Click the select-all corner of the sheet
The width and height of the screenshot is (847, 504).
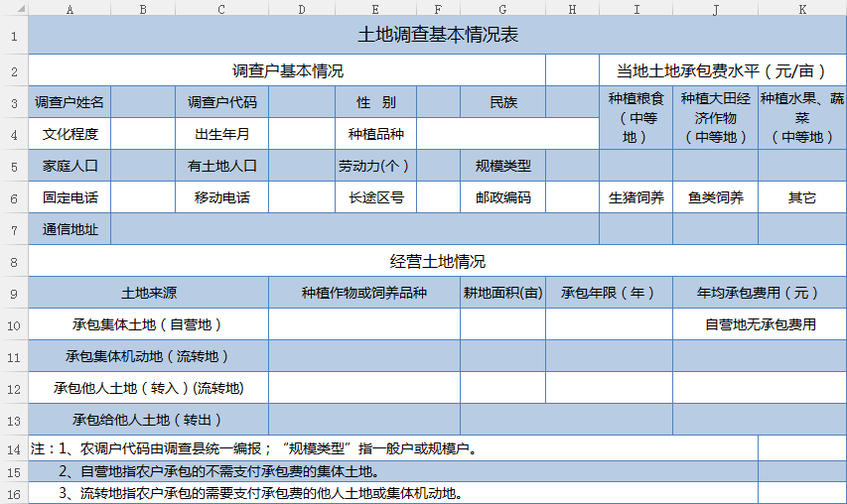point(14,8)
